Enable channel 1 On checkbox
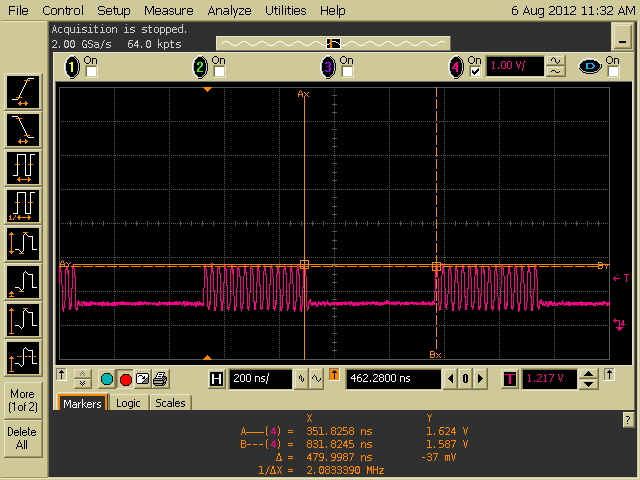The width and height of the screenshot is (640, 480). 91,72
